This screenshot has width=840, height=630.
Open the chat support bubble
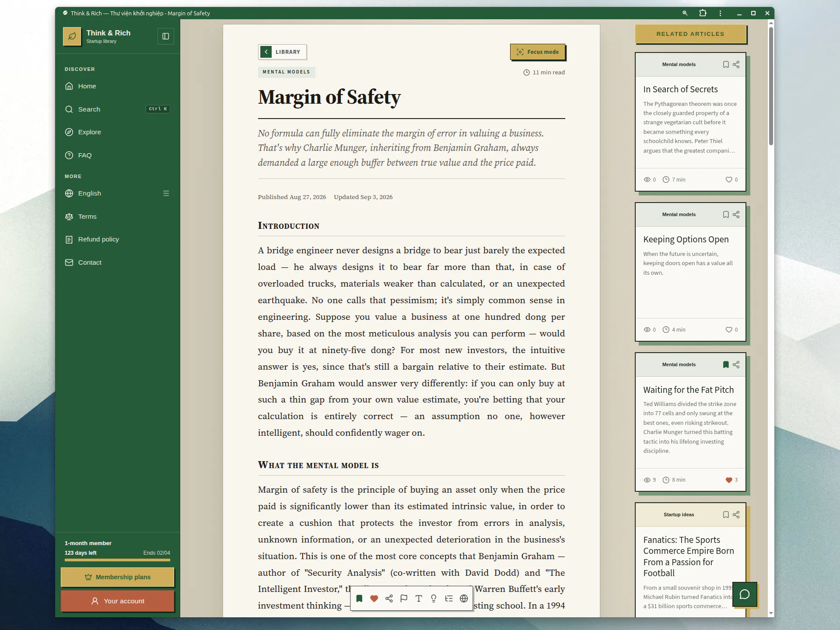(x=745, y=594)
